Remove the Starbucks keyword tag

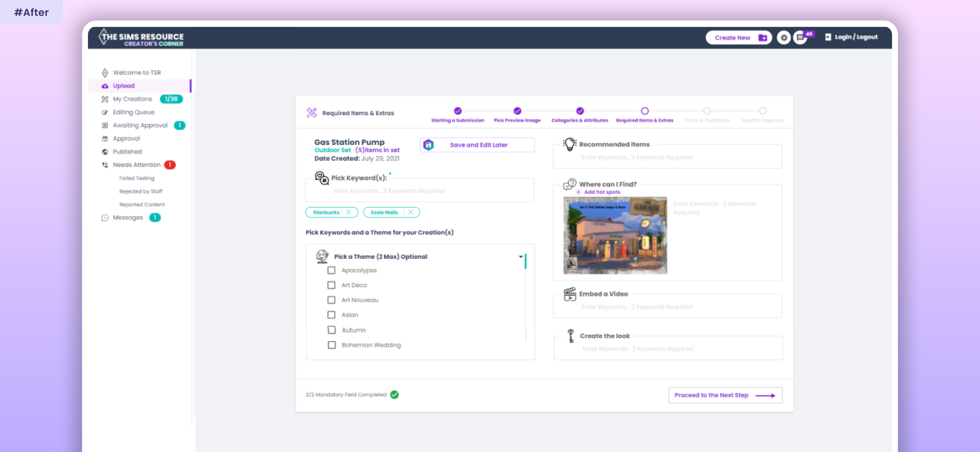point(348,213)
